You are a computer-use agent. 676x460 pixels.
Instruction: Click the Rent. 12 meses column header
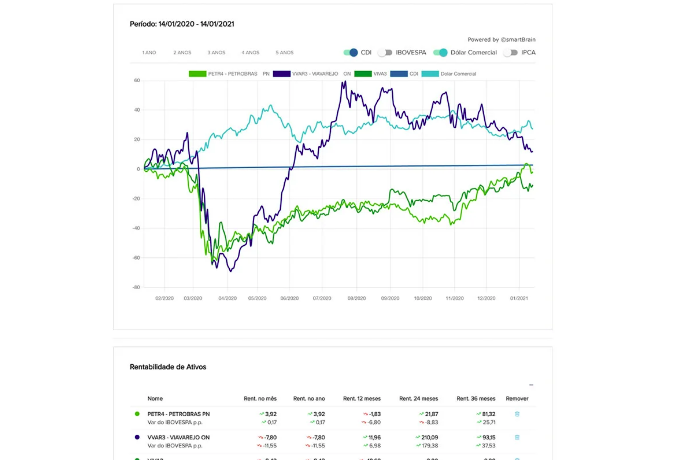[361, 397]
